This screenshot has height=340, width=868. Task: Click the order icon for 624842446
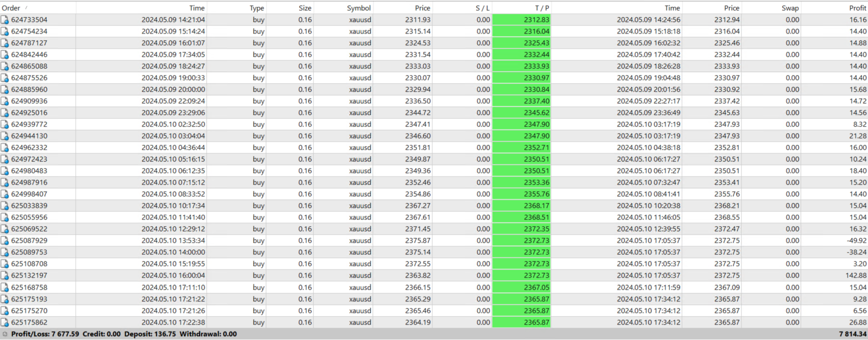tap(5, 54)
